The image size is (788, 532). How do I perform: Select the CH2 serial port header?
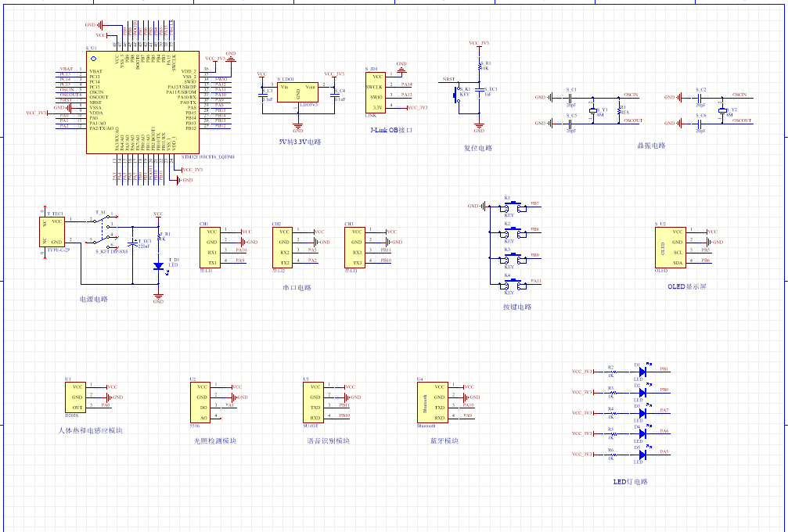[283, 246]
